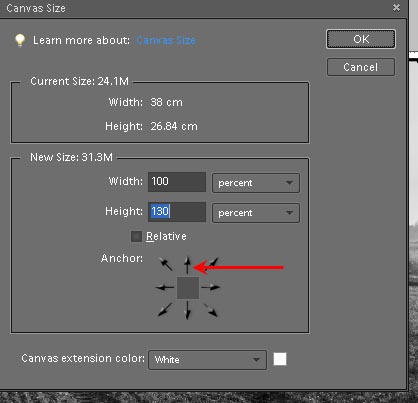Image resolution: width=418 pixels, height=403 pixels.
Task: Anchor canvas to the top-left arrow
Action: click(165, 264)
